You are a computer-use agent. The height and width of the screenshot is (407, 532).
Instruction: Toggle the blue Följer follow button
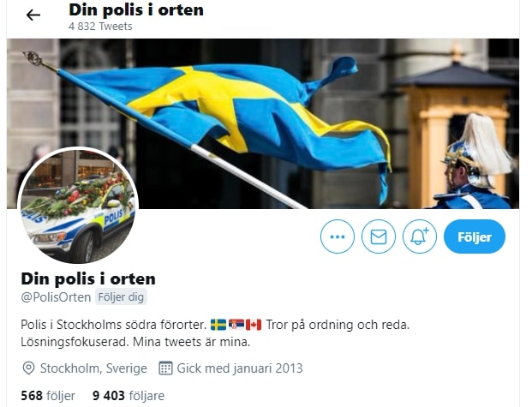coord(475,236)
